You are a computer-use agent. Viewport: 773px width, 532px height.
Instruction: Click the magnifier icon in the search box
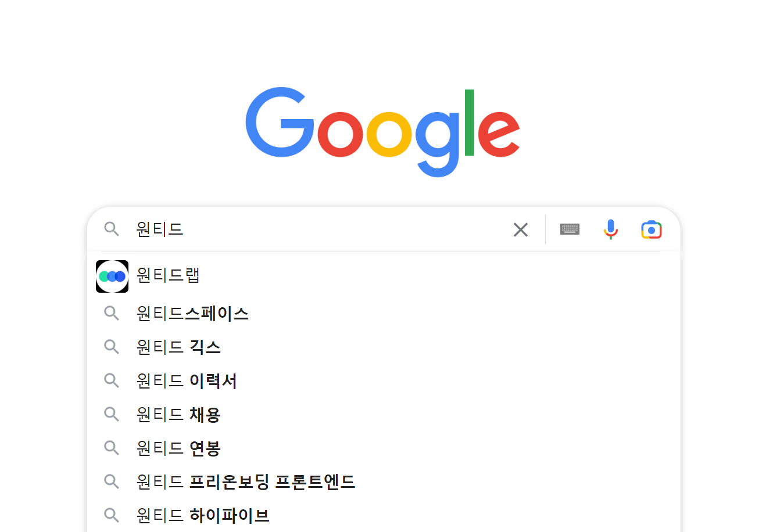click(112, 229)
